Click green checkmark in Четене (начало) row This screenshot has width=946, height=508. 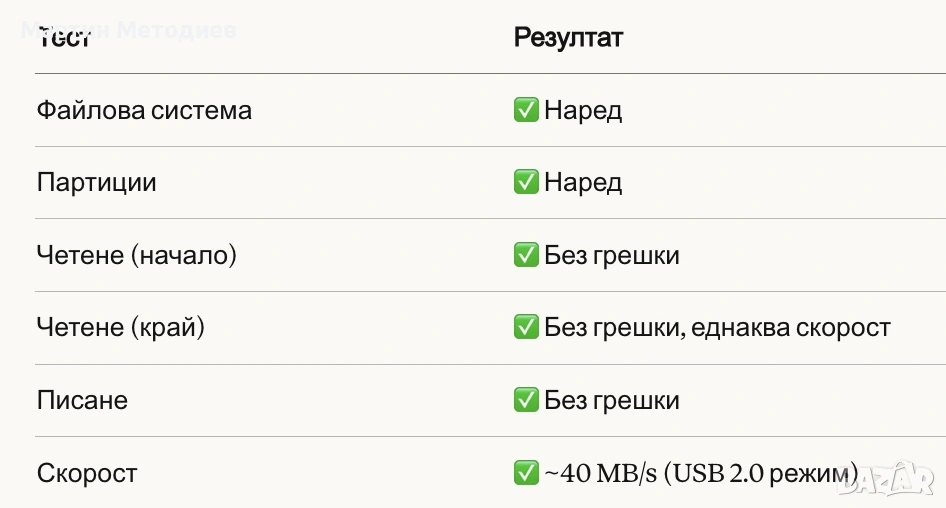tap(525, 255)
